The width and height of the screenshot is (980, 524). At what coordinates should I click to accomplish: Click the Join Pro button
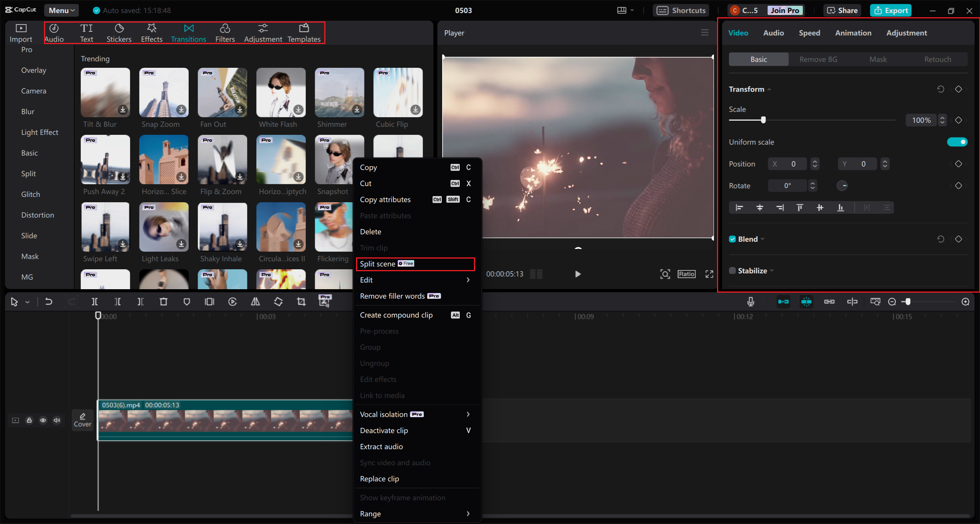pyautogui.click(x=784, y=10)
